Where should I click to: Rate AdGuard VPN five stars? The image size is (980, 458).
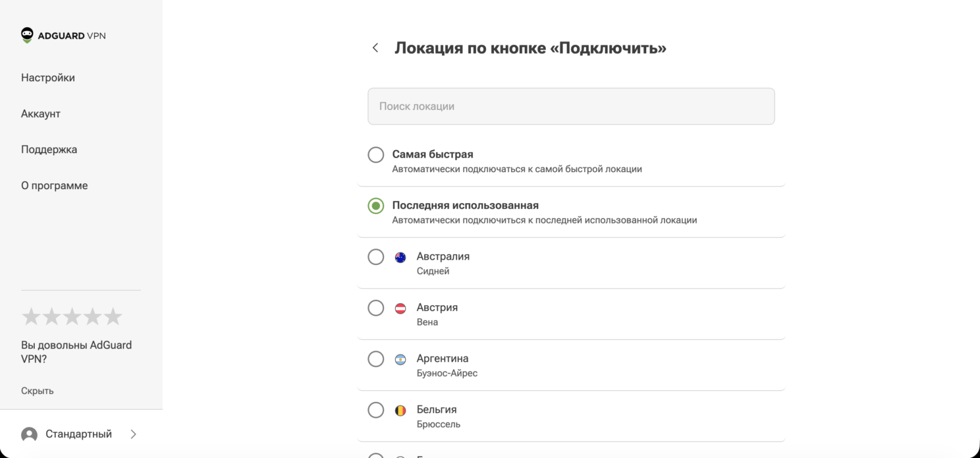coord(113,317)
